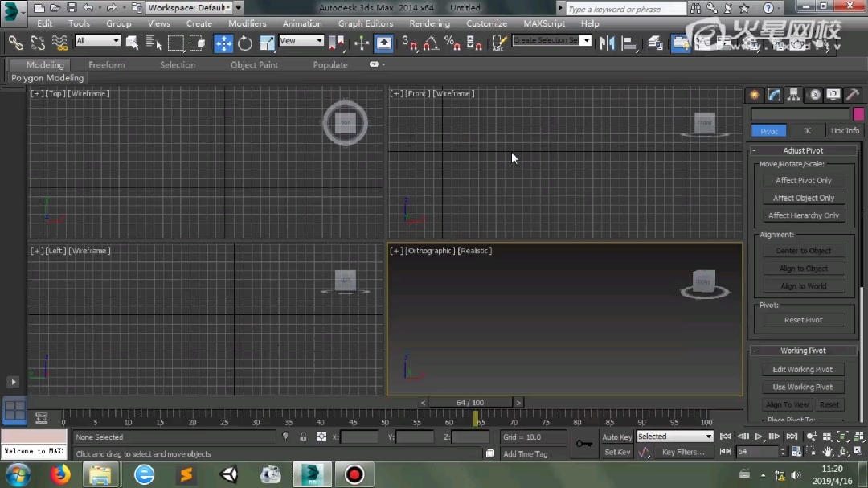
Task: Open the Create command panel tab
Action: click(x=755, y=96)
